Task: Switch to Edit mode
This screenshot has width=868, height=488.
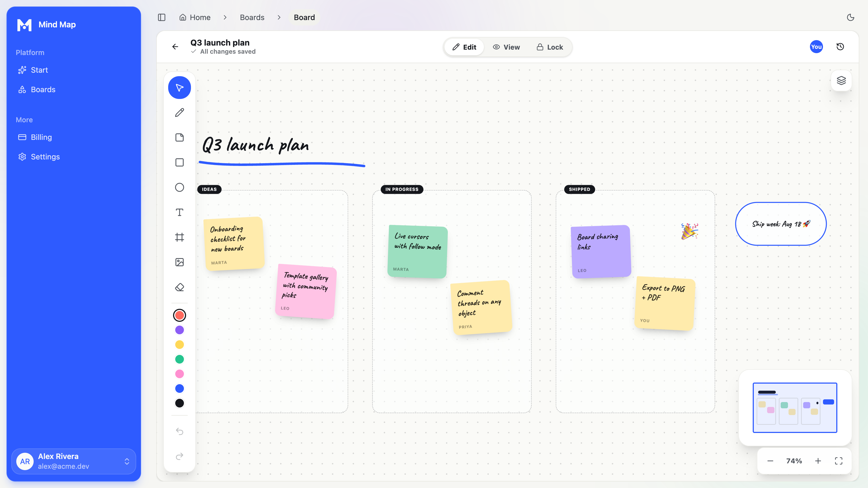Action: [464, 47]
